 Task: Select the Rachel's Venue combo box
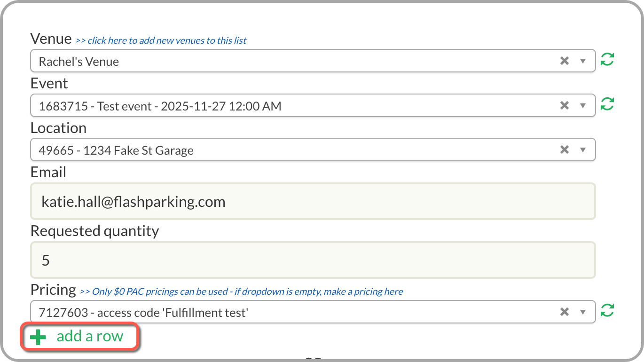[x=313, y=61]
